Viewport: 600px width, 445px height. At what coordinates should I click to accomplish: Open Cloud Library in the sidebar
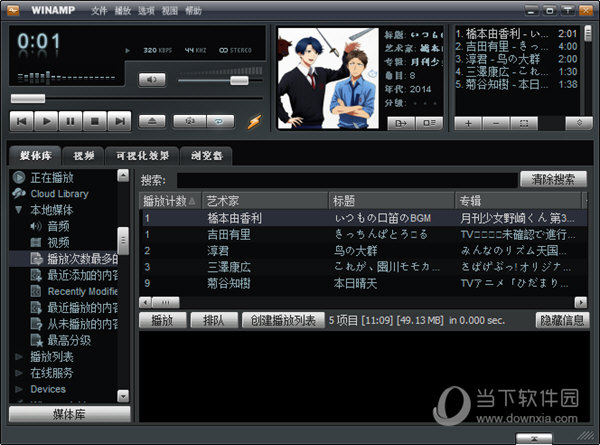click(x=59, y=194)
